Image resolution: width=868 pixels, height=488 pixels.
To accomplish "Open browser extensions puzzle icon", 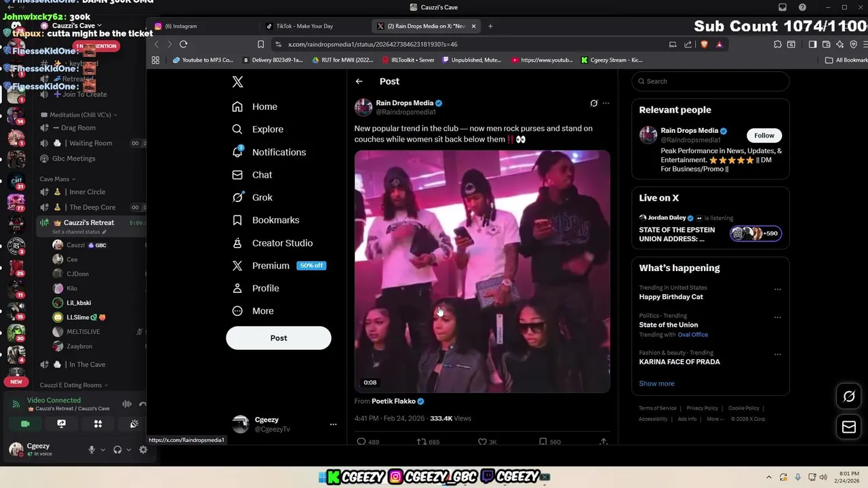I will click(x=778, y=44).
